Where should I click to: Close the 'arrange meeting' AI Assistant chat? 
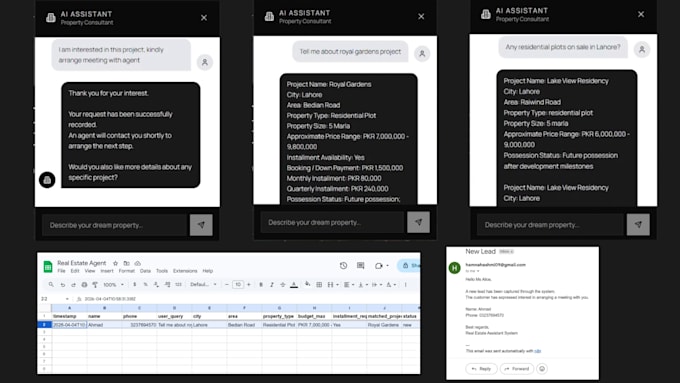pyautogui.click(x=204, y=18)
